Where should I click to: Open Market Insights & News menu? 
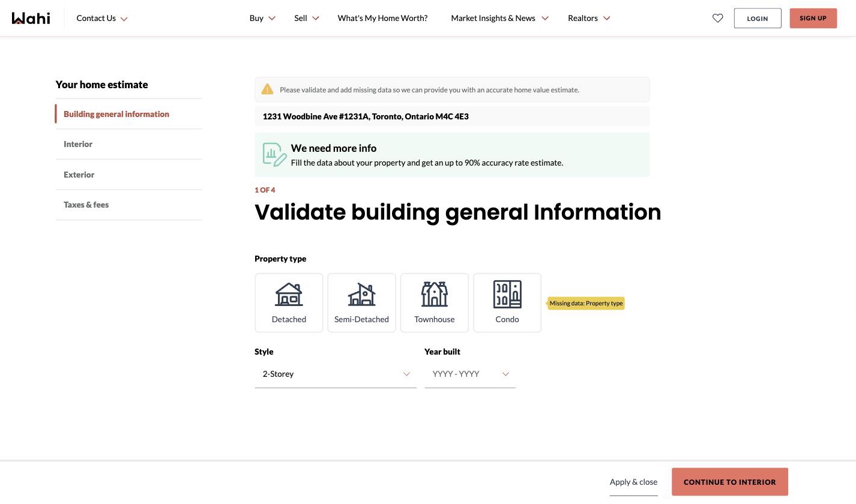pyautogui.click(x=499, y=18)
